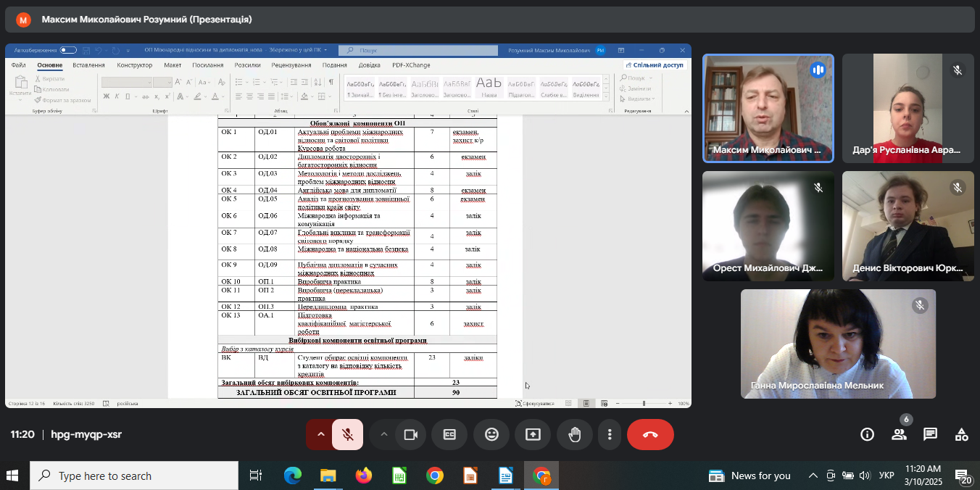The width and height of the screenshot is (980, 490).
Task: Enable closed captions in the meeting
Action: click(449, 435)
